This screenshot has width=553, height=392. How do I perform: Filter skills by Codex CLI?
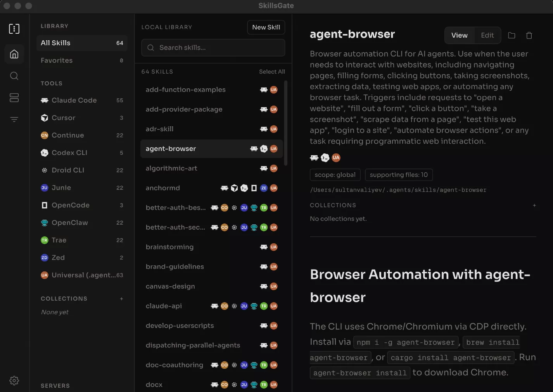(82, 153)
